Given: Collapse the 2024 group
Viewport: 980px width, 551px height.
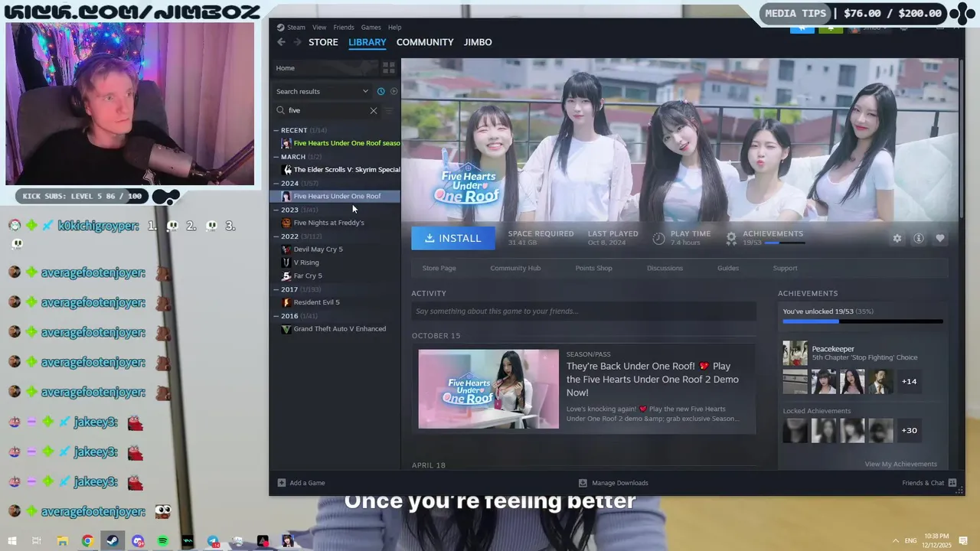Looking at the screenshot, I should (276, 184).
